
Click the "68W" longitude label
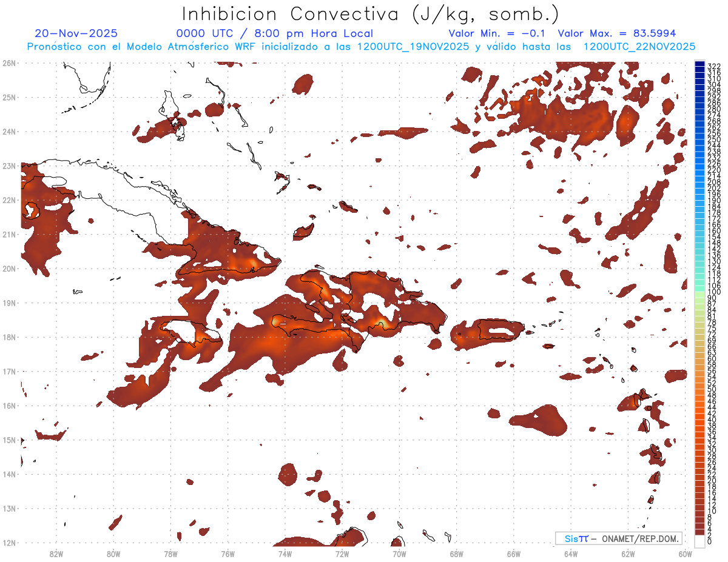tap(456, 554)
